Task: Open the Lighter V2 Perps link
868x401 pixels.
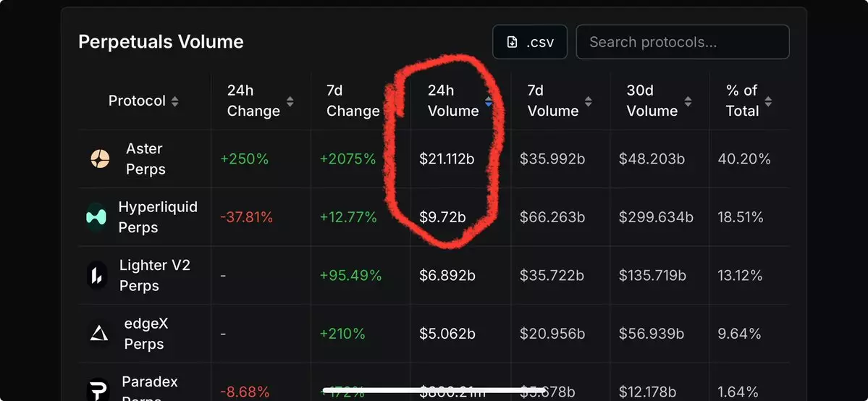Action: pyautogui.click(x=154, y=275)
